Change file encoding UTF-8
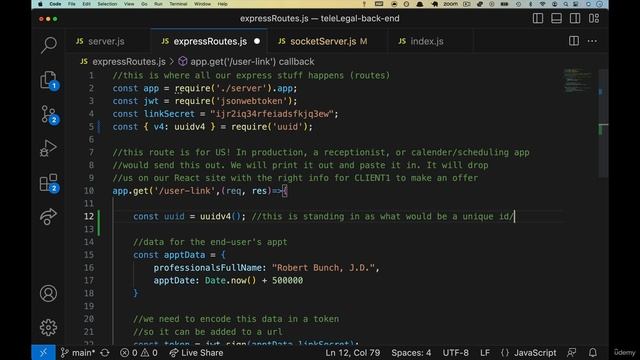The height and width of the screenshot is (360, 640). [456, 353]
